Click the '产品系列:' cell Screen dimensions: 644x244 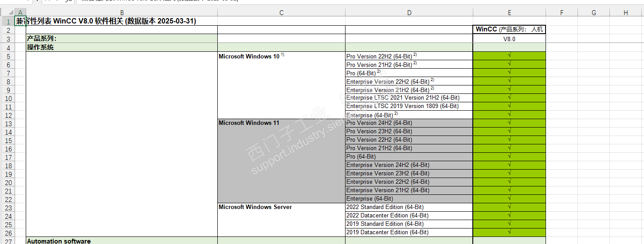click(122, 39)
